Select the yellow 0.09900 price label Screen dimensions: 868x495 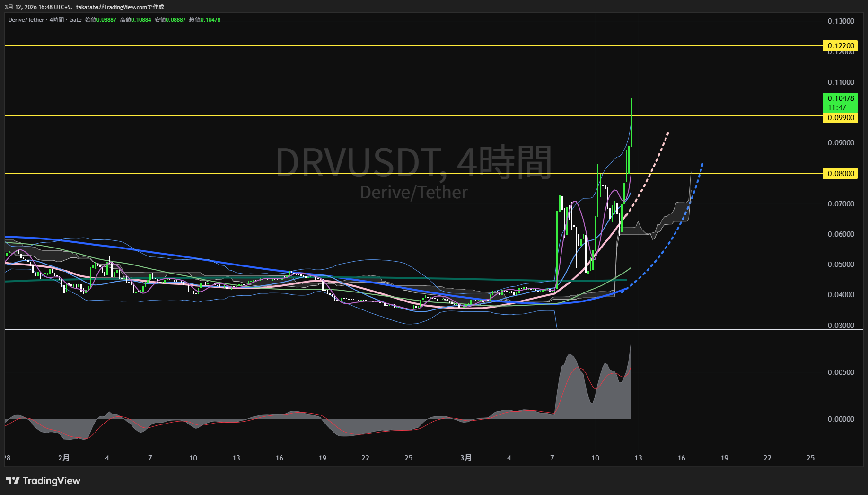(x=841, y=118)
